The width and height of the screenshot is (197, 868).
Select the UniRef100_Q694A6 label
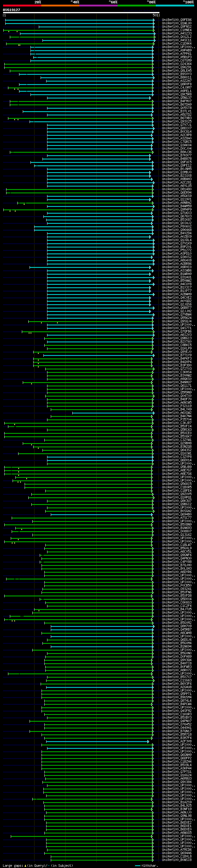[x=177, y=853]
